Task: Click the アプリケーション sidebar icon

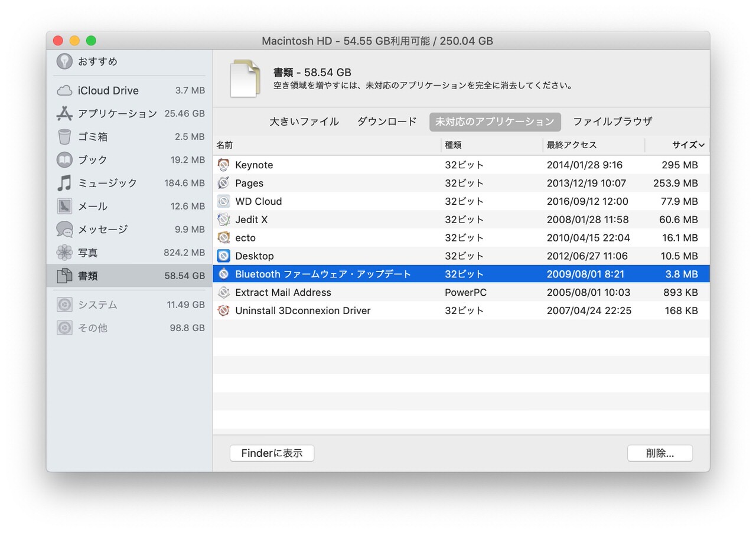Action: point(64,113)
